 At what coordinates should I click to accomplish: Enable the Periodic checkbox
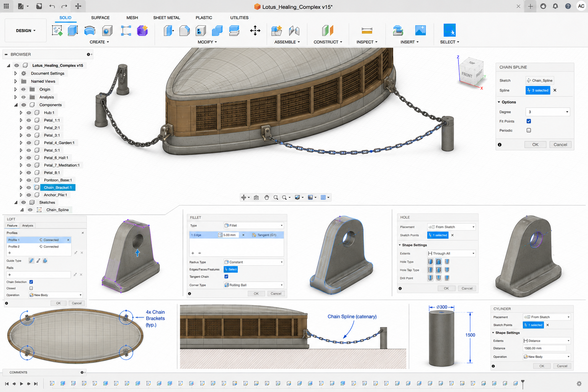[529, 131]
